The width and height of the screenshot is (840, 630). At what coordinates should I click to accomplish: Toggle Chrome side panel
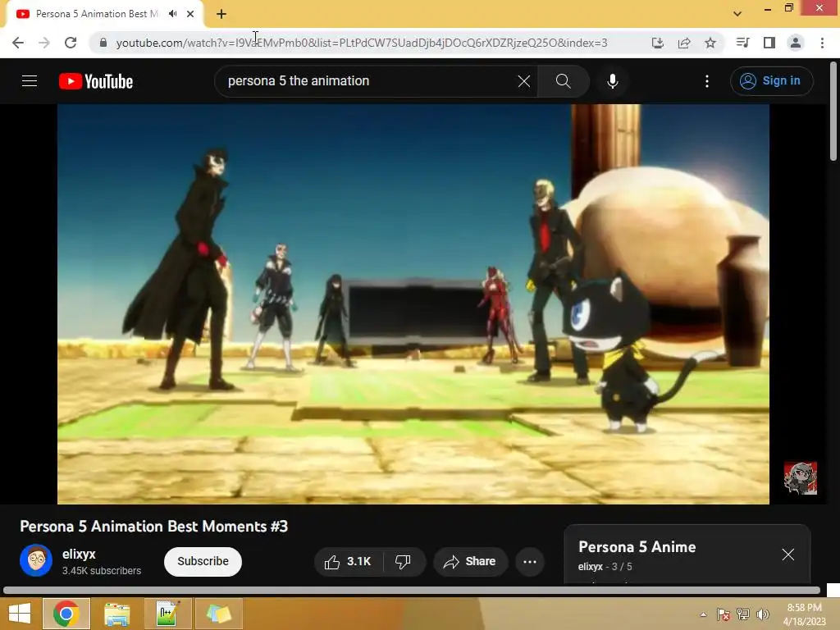769,43
